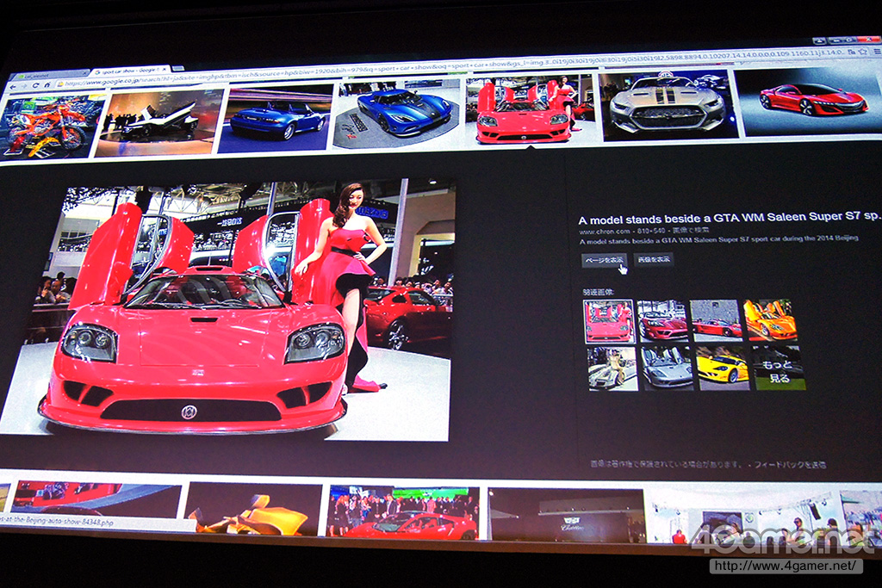Open the yellow Saleen related image
Screen dimensions: 882x588
coord(723,368)
